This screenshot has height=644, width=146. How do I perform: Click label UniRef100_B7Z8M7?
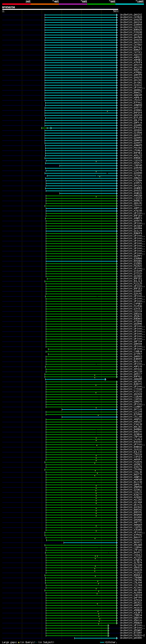point(131,633)
